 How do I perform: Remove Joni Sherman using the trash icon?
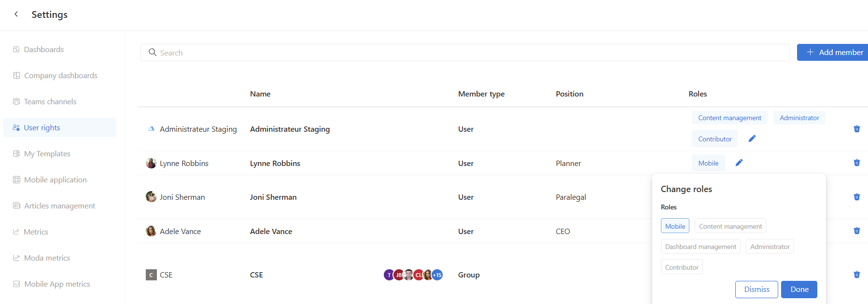click(x=857, y=197)
